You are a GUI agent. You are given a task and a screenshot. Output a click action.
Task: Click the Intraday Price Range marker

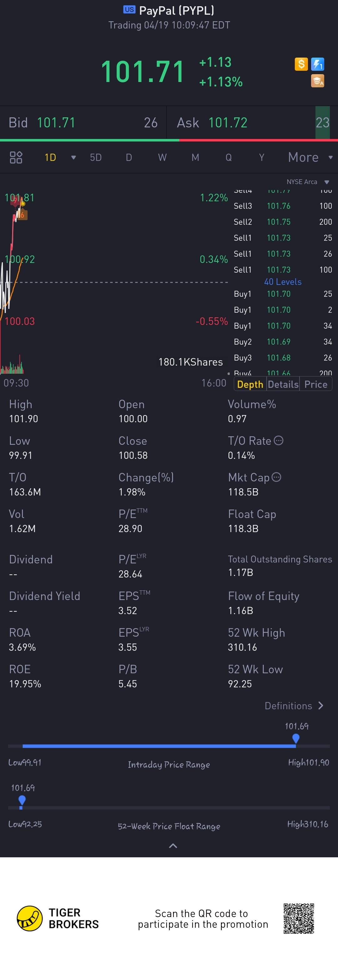pos(296,738)
